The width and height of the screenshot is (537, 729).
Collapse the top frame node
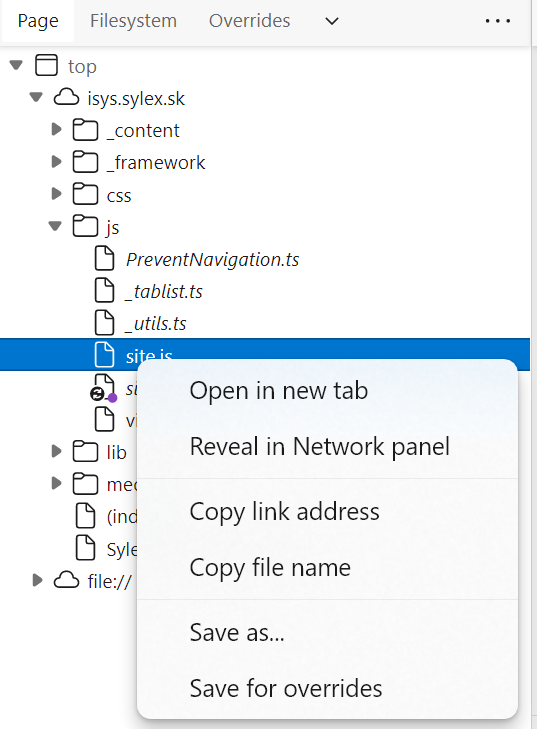16,65
